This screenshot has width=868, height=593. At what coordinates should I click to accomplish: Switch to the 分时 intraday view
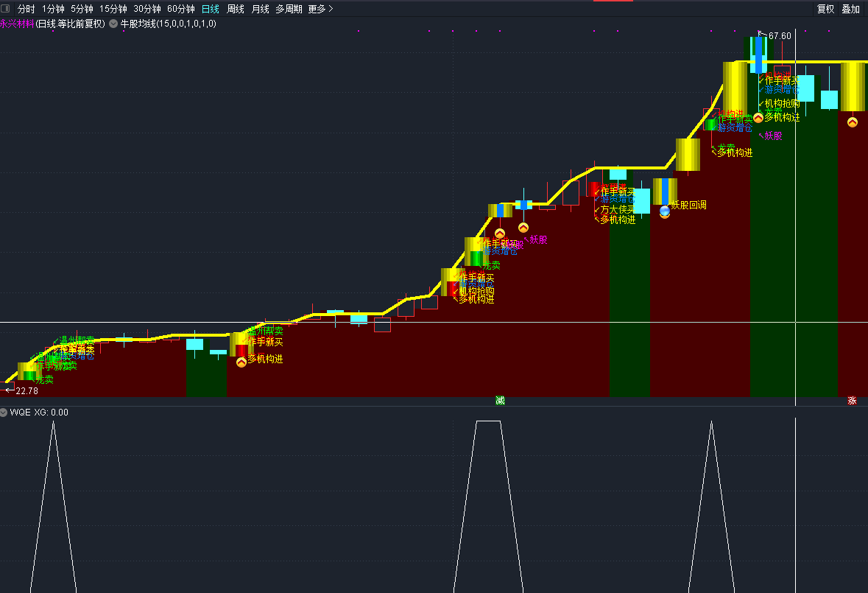(x=26, y=9)
